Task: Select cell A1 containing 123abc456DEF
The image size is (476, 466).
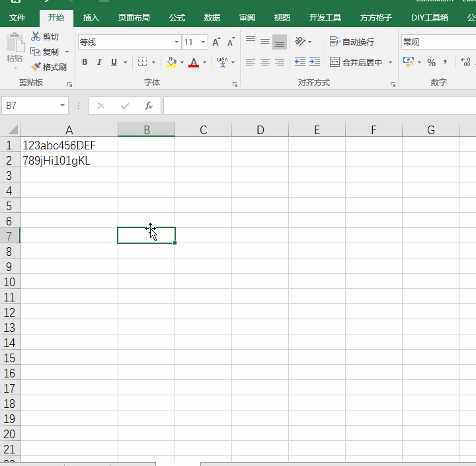Action: 69,145
